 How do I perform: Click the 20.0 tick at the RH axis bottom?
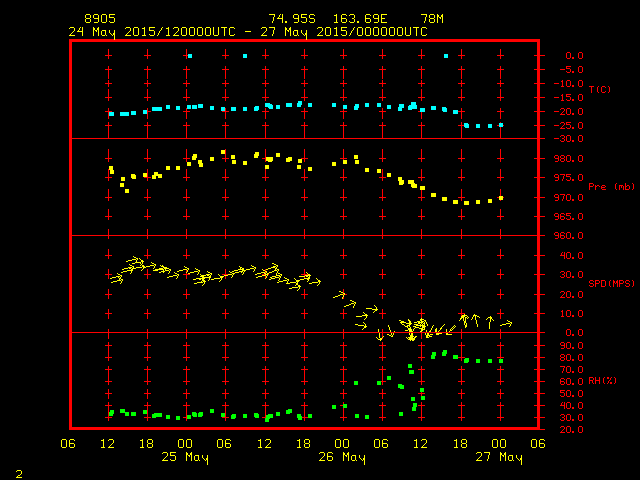571,430
